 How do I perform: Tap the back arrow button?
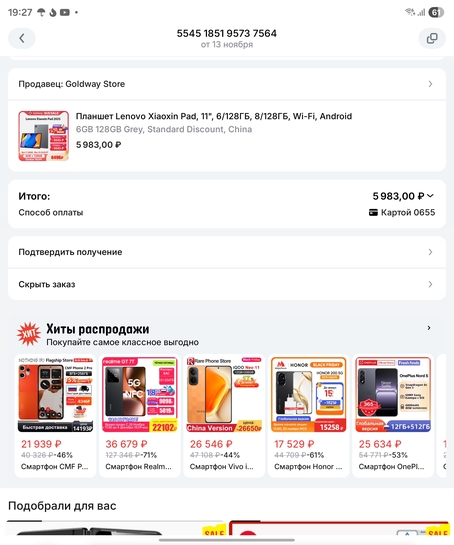(22, 38)
